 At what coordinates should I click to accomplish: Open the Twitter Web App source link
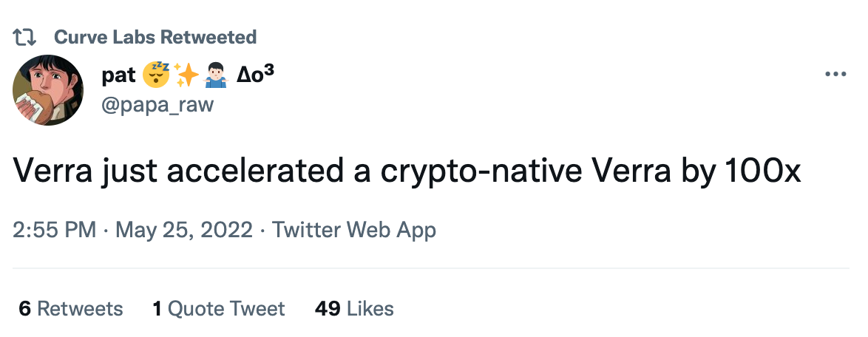pyautogui.click(x=354, y=230)
